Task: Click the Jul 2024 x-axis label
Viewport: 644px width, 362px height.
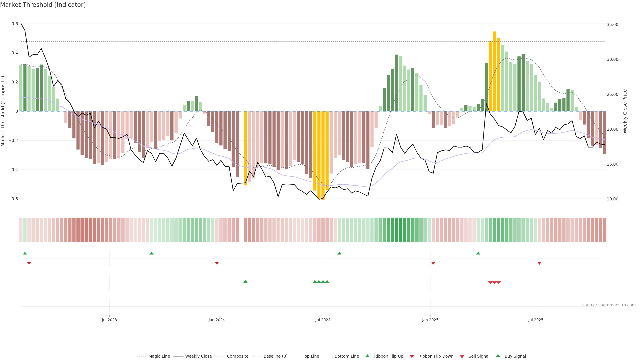Action: click(x=323, y=320)
